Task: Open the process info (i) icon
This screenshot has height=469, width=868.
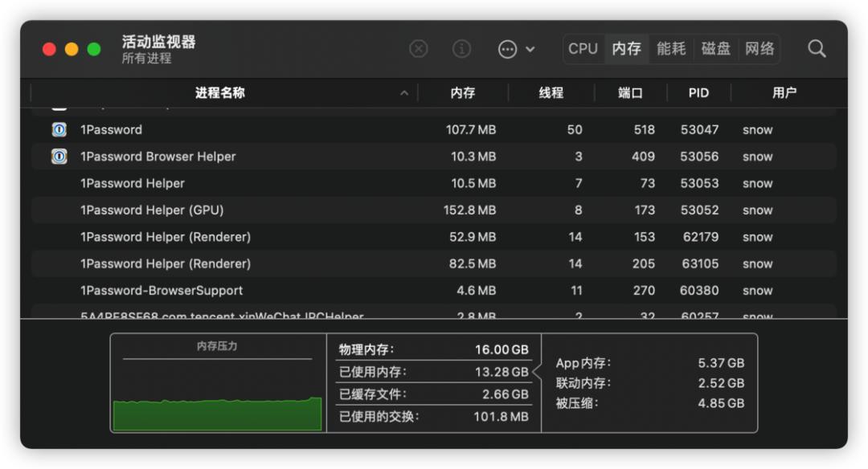Action: (x=461, y=49)
